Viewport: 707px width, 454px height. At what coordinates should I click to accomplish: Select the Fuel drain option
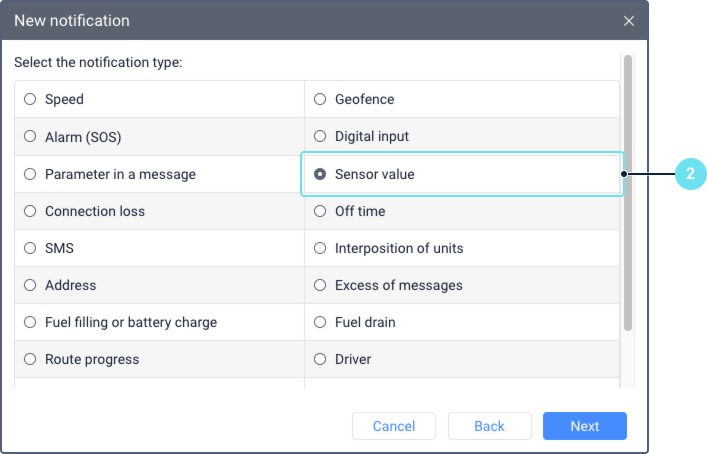click(x=320, y=322)
